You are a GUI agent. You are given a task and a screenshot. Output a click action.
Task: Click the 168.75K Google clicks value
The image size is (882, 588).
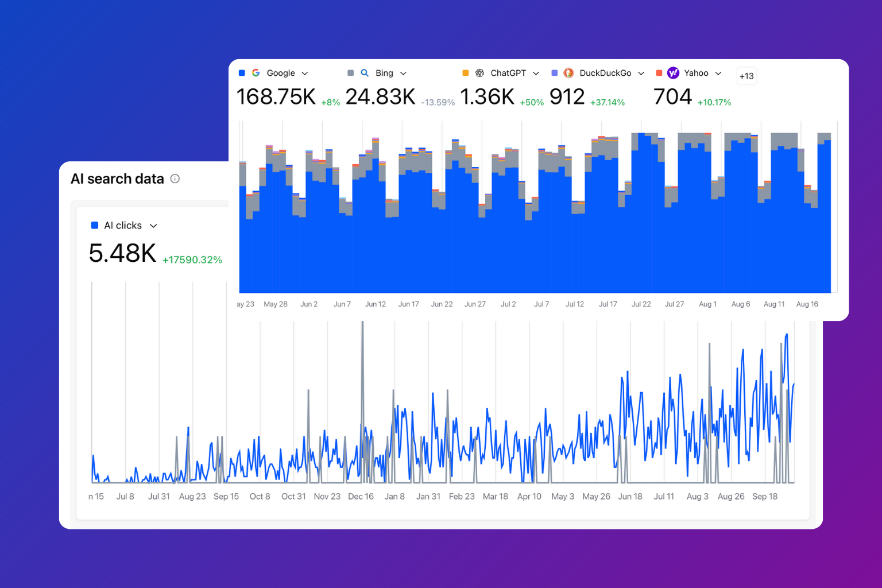coord(276,97)
